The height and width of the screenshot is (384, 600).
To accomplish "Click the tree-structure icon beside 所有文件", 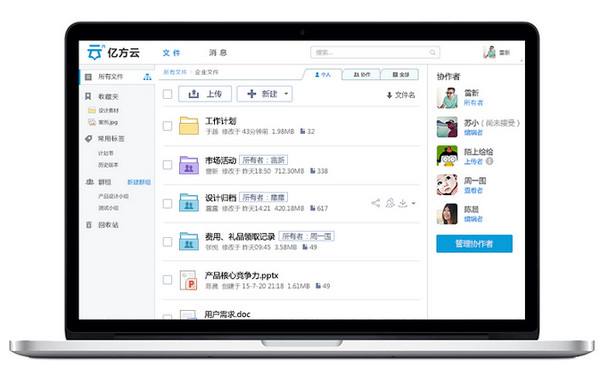I will (147, 77).
